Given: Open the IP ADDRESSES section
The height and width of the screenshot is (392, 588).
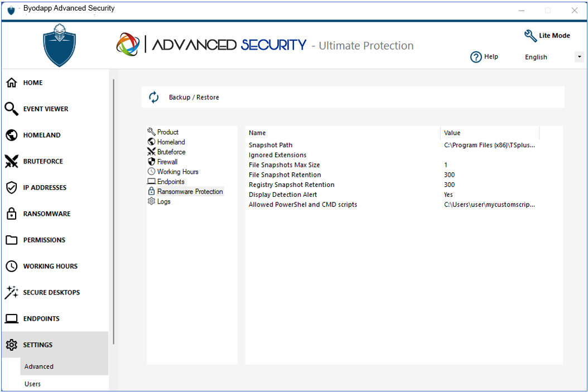Looking at the screenshot, I should (45, 187).
